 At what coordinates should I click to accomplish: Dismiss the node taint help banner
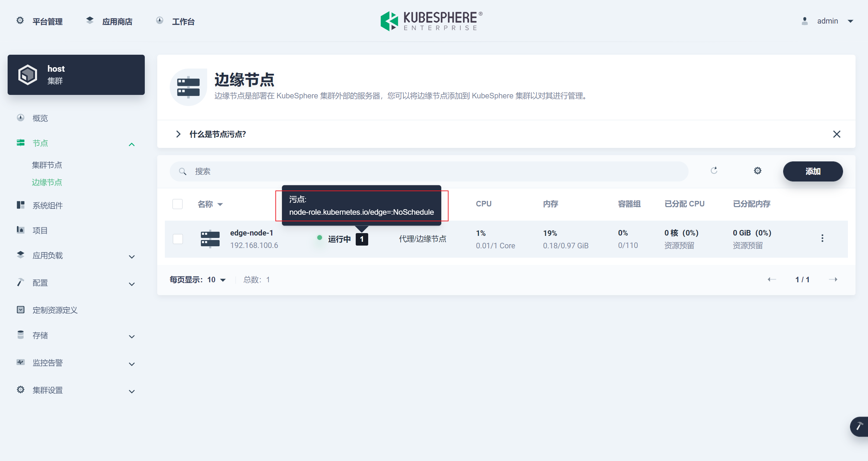[x=836, y=134]
